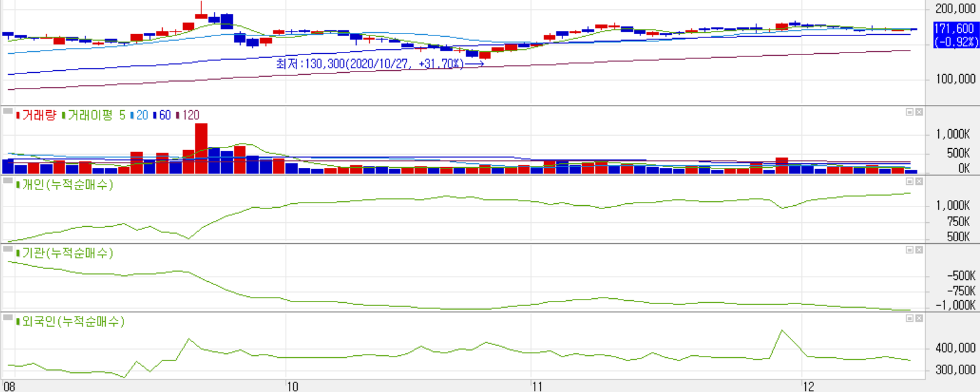Select the 기관(누적순매수) indicator title
The height and width of the screenshot is (392, 980).
67,253
